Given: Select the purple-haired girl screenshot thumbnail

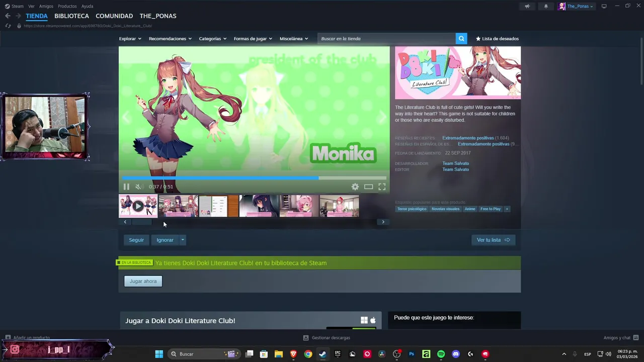Looking at the screenshot, I should [259, 206].
